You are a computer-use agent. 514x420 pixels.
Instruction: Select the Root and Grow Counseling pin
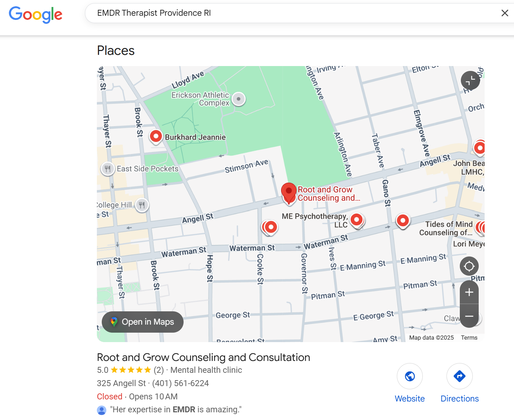click(289, 193)
